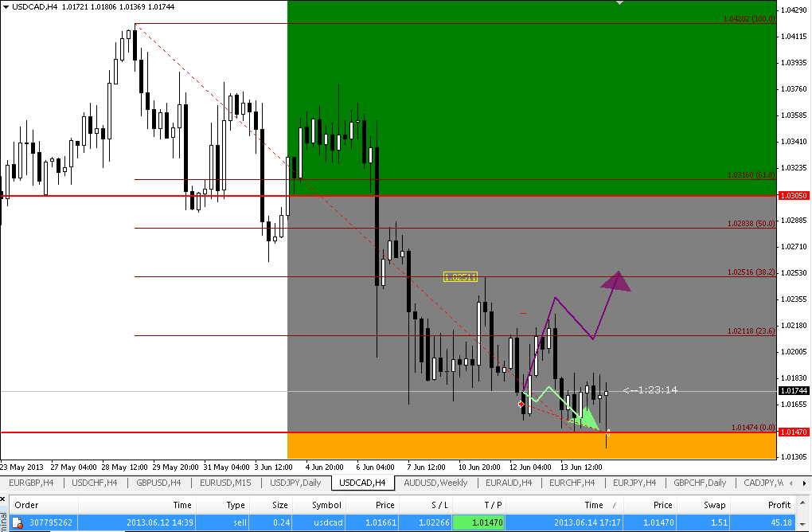Image resolution: width=812 pixels, height=532 pixels.
Task: Click the chart shift triangle at the top
Action: [x=620, y=3]
